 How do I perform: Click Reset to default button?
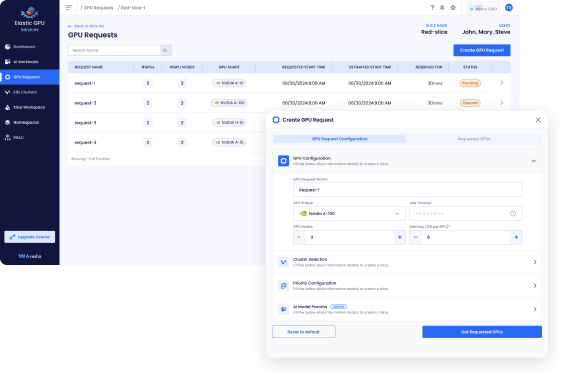[x=304, y=332]
